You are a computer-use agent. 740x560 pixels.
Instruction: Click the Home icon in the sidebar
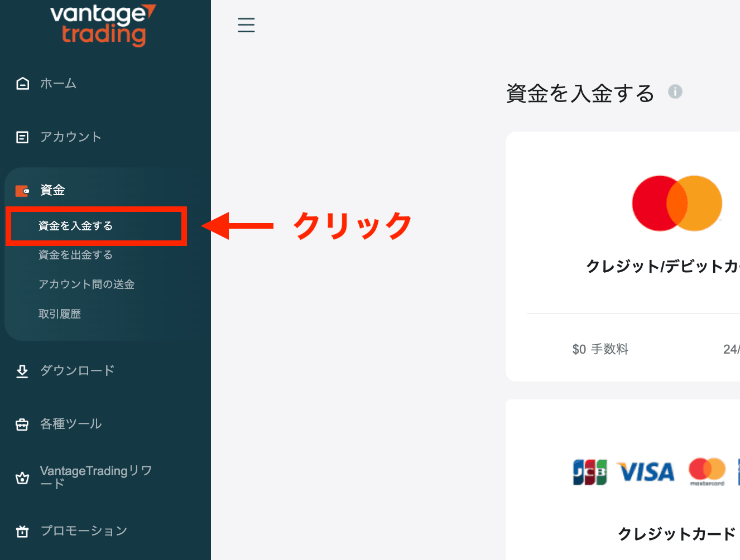[x=22, y=83]
